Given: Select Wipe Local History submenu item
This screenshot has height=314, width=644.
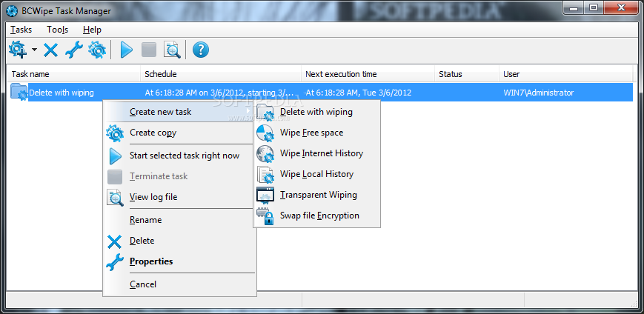Looking at the screenshot, I should (316, 174).
